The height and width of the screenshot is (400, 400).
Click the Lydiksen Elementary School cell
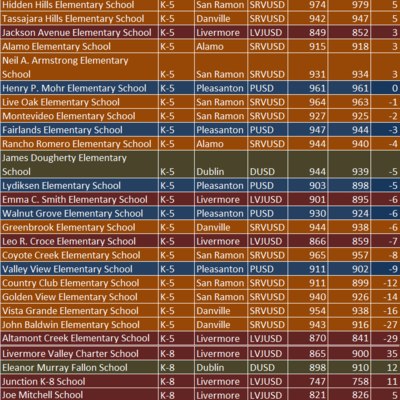point(79,186)
